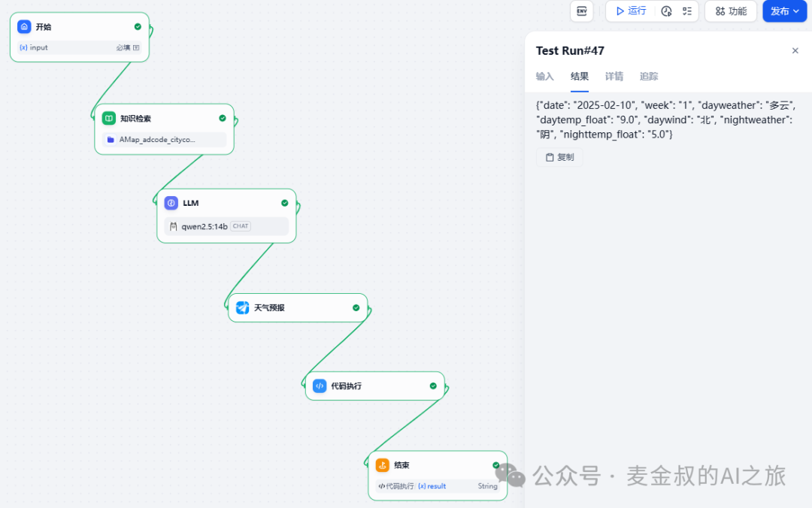Switch to the 输入 input tab
The image size is (812, 508).
tap(544, 77)
